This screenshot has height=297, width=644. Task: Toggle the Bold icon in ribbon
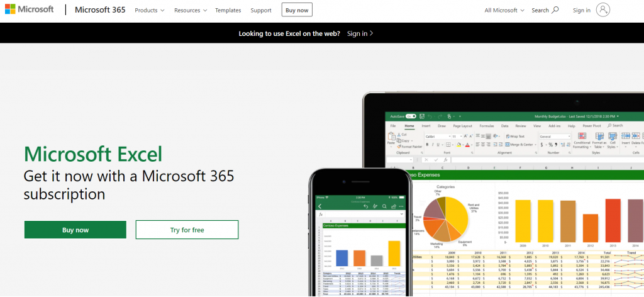pos(427,145)
